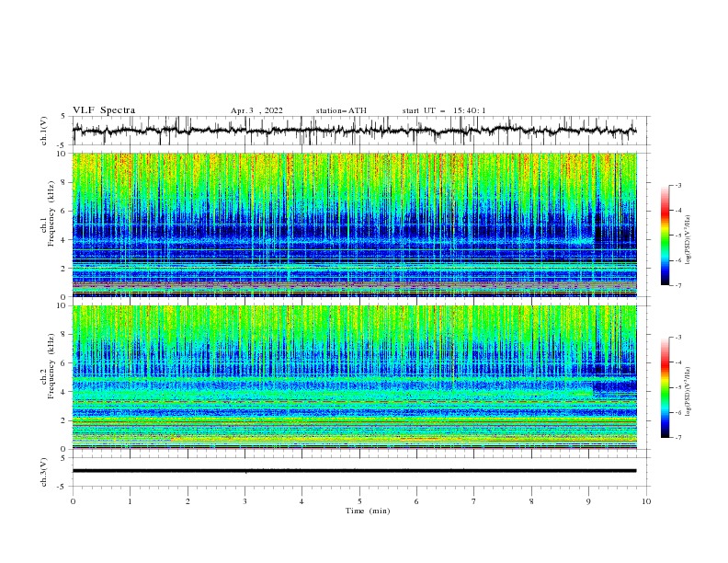The height and width of the screenshot is (563, 728).
Task: Click the "VLF Spectra" title text
Action: [104, 110]
